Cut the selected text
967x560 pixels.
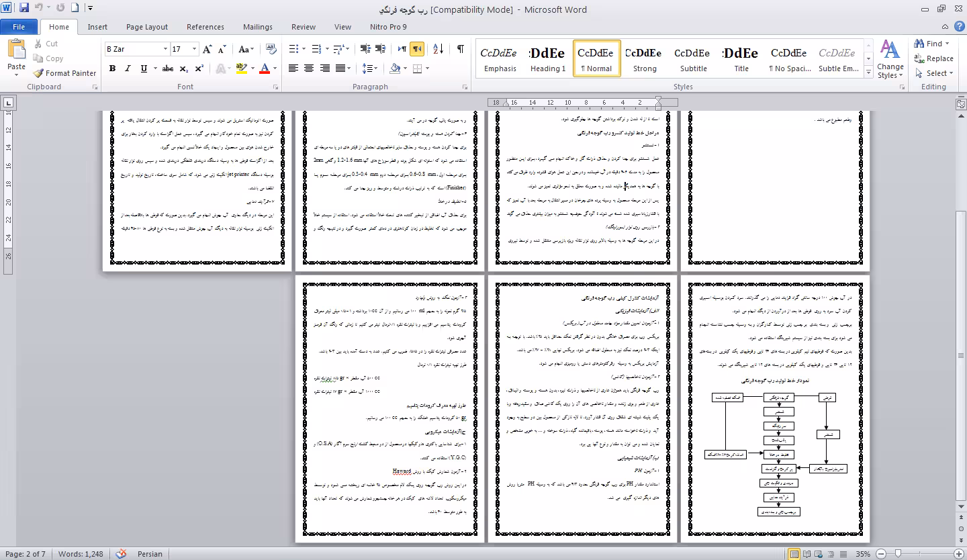pos(45,44)
